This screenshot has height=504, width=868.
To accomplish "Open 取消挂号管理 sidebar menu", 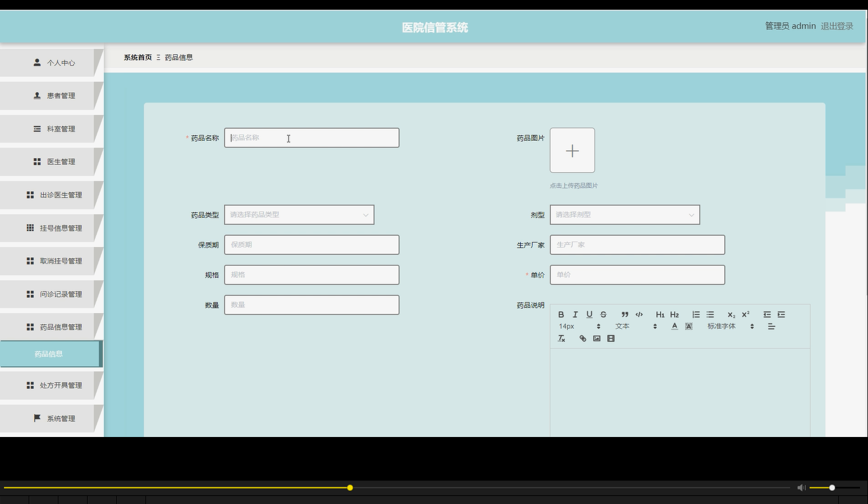I will pyautogui.click(x=52, y=261).
